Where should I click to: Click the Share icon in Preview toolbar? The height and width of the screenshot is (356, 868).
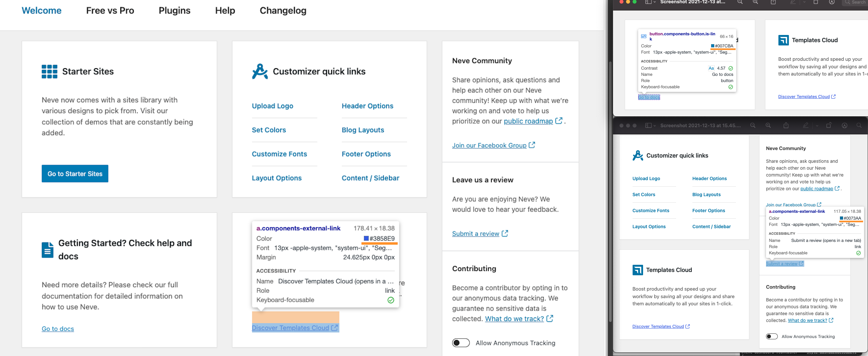[x=773, y=2]
